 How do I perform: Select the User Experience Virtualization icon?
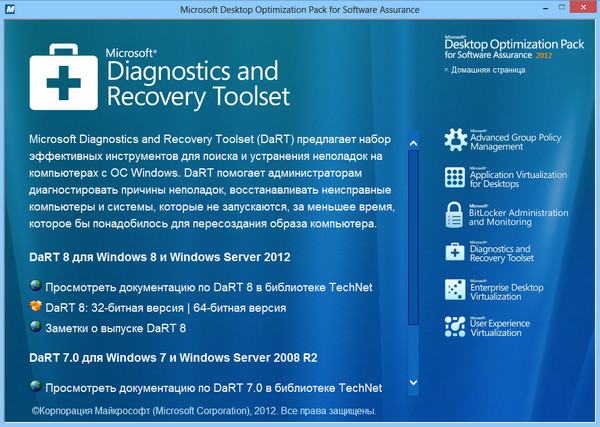pos(452,326)
